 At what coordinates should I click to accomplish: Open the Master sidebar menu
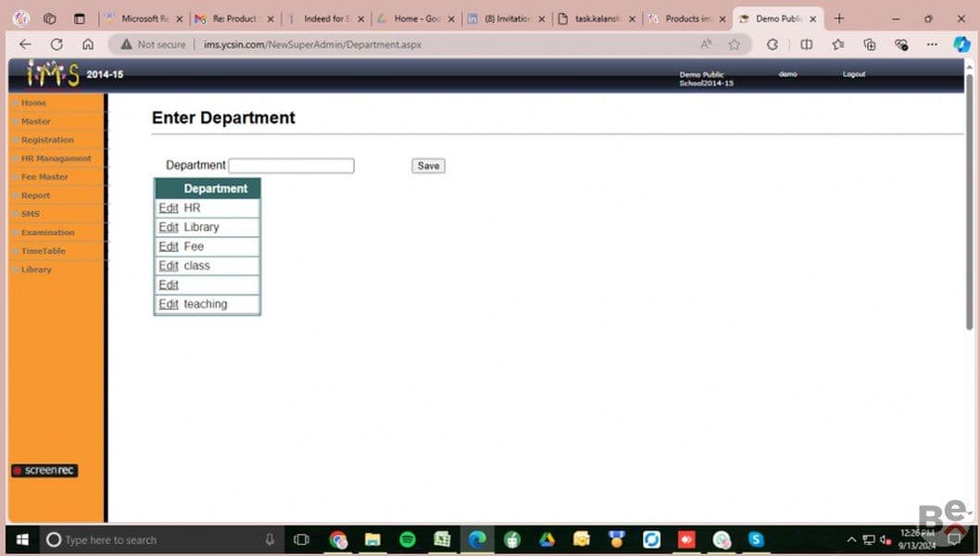click(35, 121)
